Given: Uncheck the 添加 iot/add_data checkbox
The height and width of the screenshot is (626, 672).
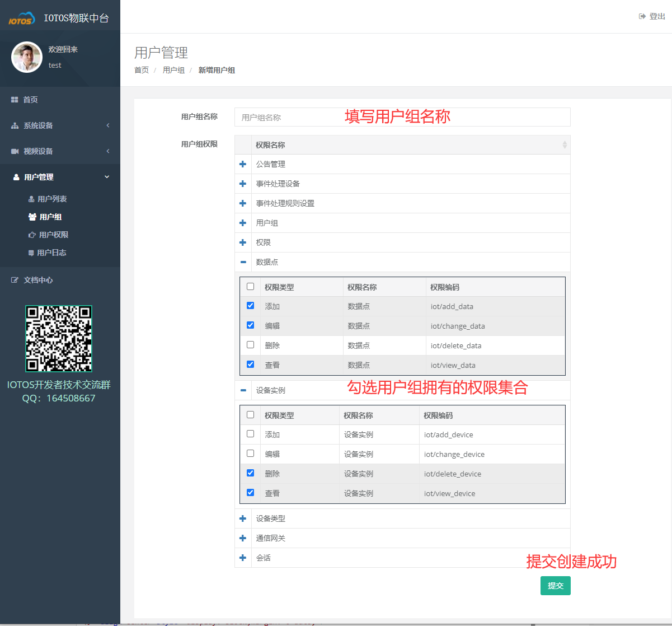Looking at the screenshot, I should pyautogui.click(x=250, y=305).
